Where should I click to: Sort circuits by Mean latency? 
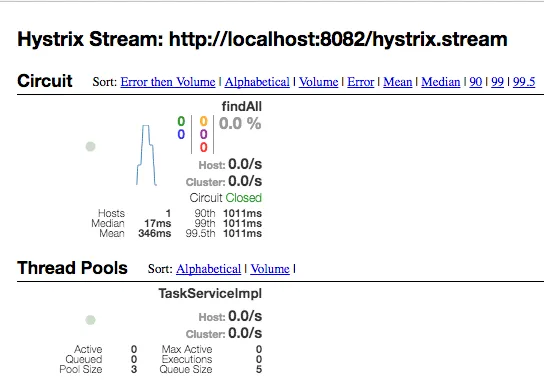[398, 82]
